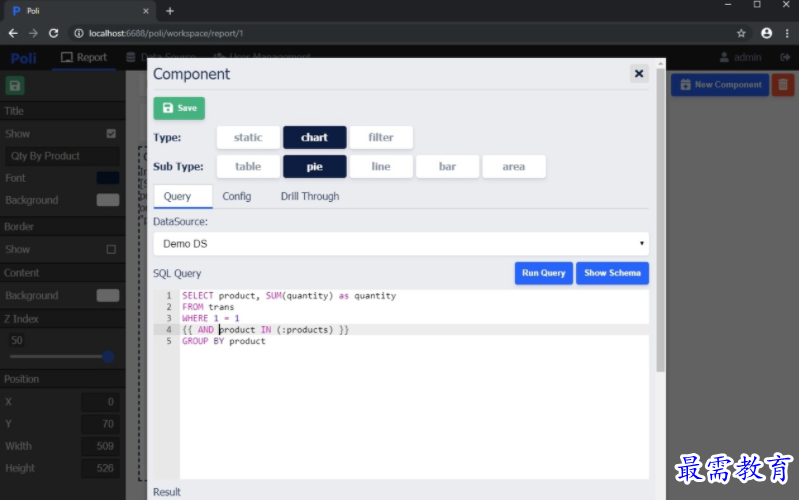Screen dimensions: 799x500
Task: Click SQL line 'GROUP BY product'
Action: 224,341
